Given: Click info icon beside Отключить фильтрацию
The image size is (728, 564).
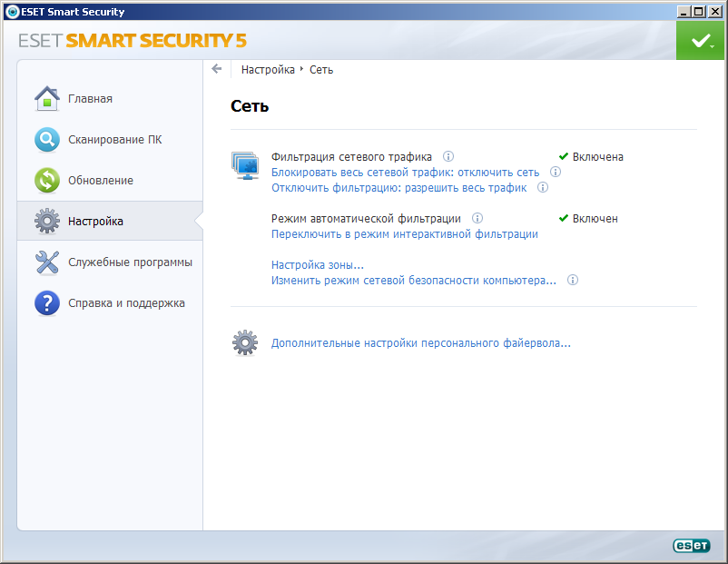Looking at the screenshot, I should point(543,187).
